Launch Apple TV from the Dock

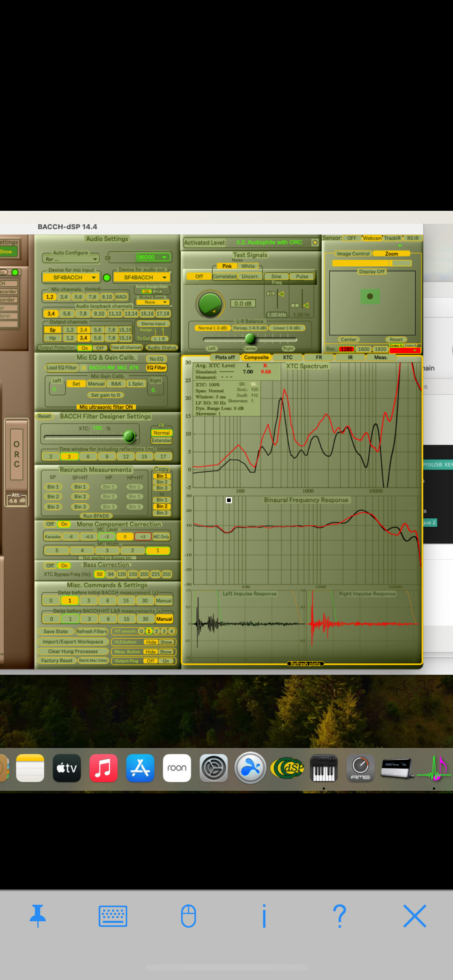(x=67, y=768)
